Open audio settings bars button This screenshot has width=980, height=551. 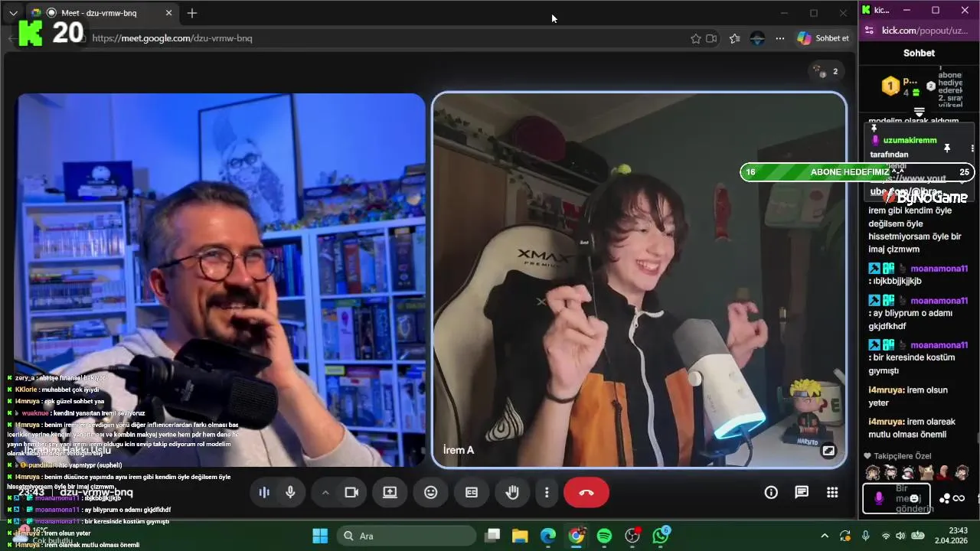tap(264, 493)
